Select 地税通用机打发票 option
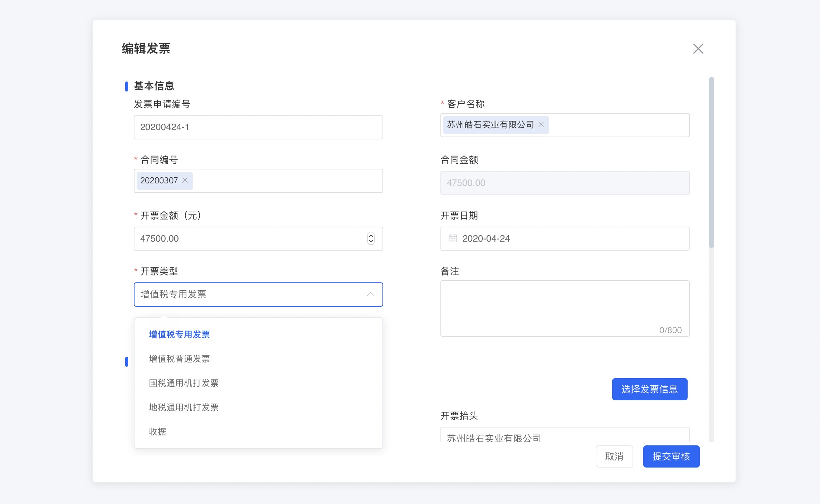This screenshot has height=504, width=820. (x=184, y=407)
